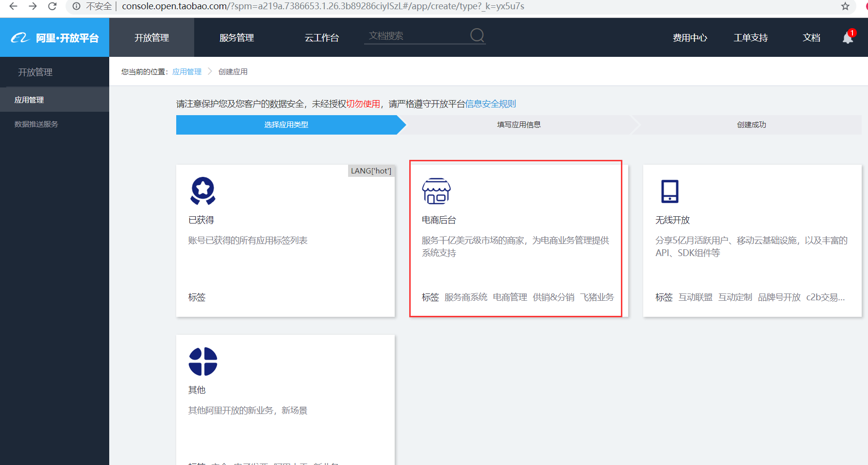The image size is (868, 465).
Task: Click the browser back arrow
Action: pyautogui.click(x=14, y=6)
